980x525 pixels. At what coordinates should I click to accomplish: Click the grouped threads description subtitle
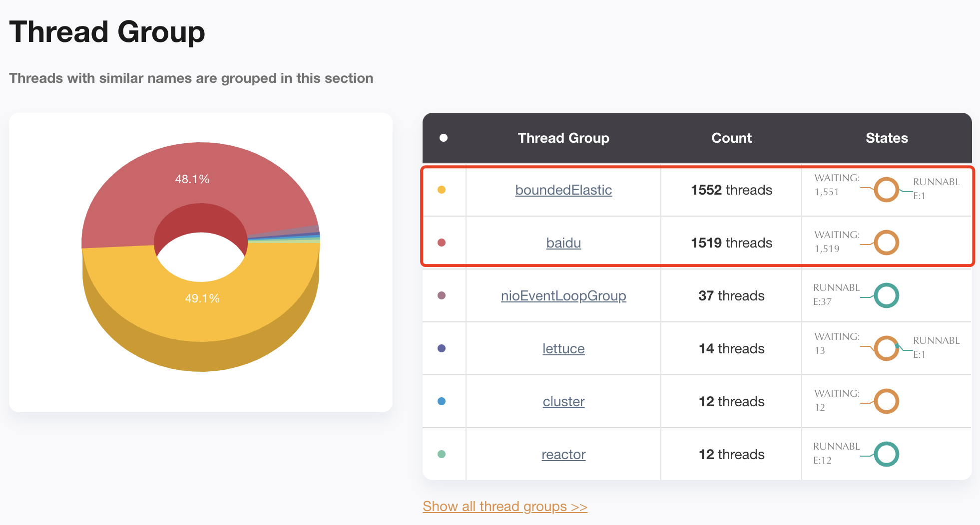tap(191, 78)
